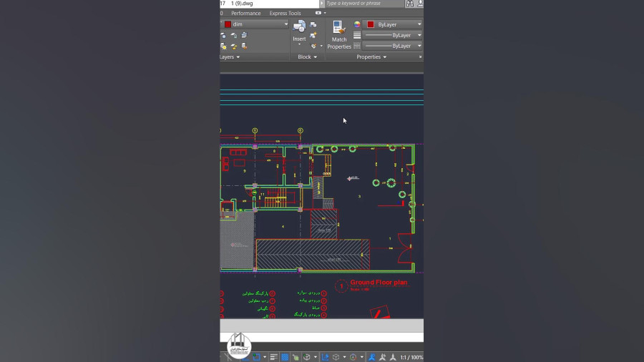Open Selection Filtering dropdown arrow
Viewport: 644px width, 362px height.
(343, 358)
